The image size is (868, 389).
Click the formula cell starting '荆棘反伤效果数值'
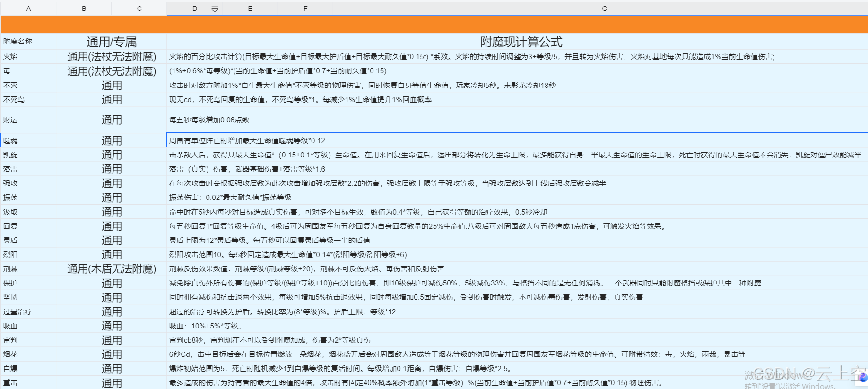[517, 268]
